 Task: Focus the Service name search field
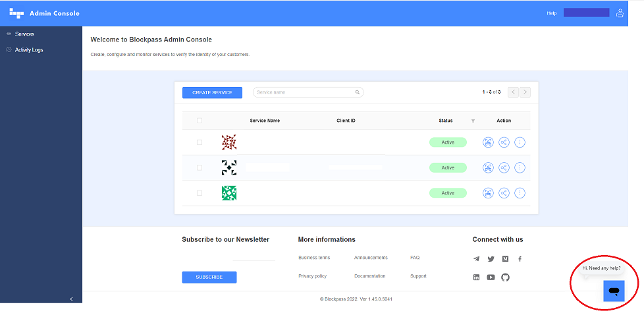[x=308, y=92]
